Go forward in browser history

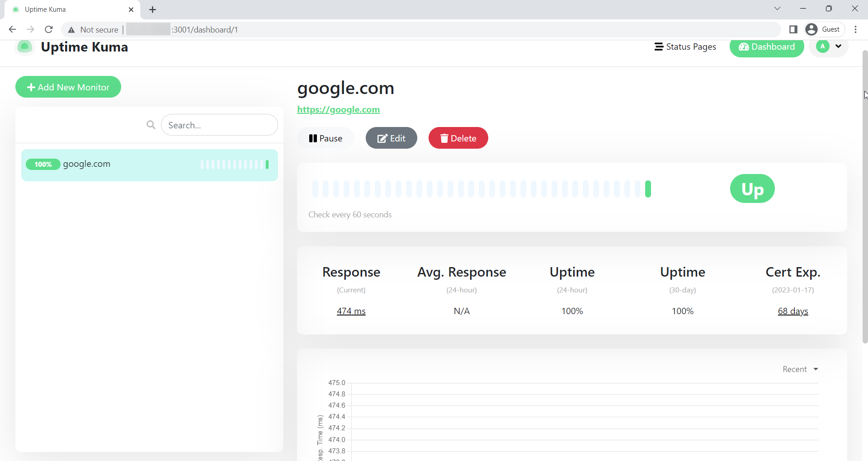(30, 29)
